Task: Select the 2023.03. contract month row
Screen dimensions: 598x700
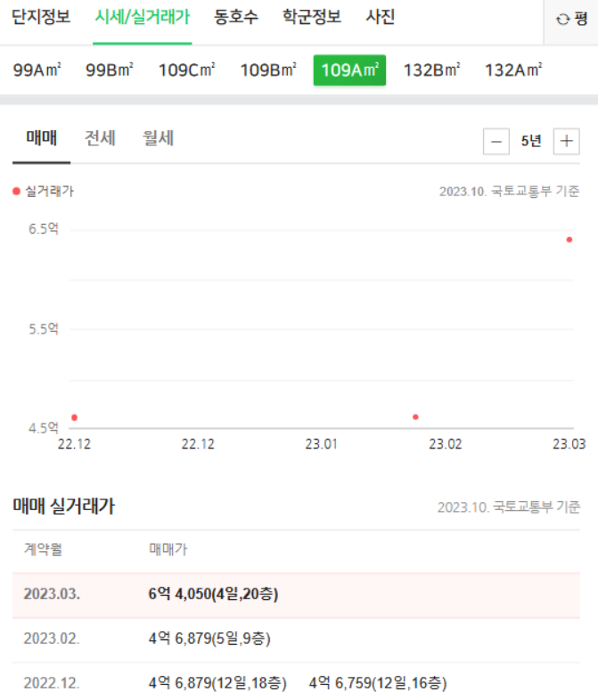Action: 296,595
